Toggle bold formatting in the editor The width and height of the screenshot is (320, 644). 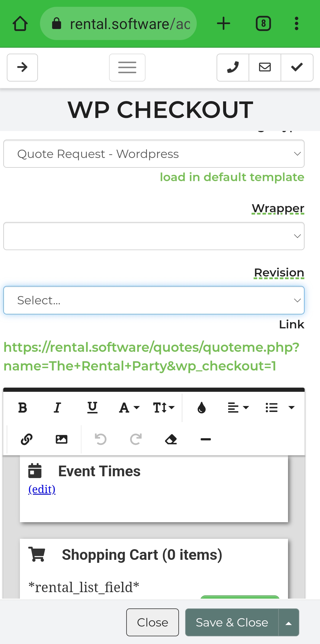coord(23,408)
